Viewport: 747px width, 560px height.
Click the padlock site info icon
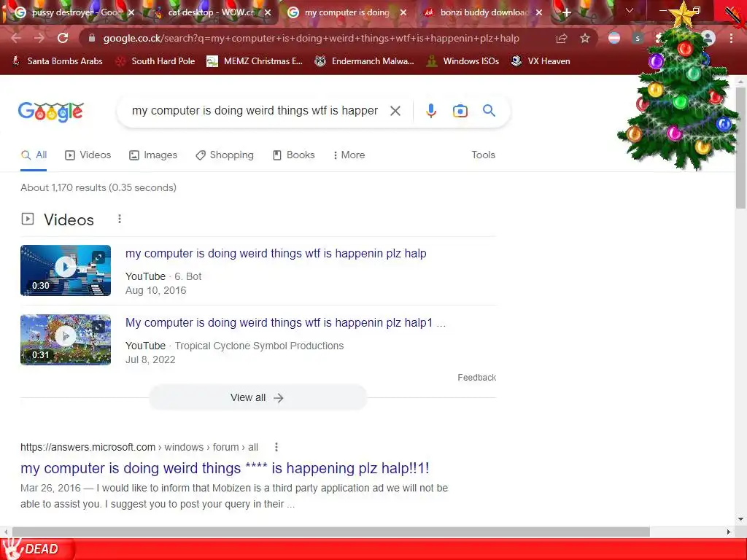click(x=92, y=38)
